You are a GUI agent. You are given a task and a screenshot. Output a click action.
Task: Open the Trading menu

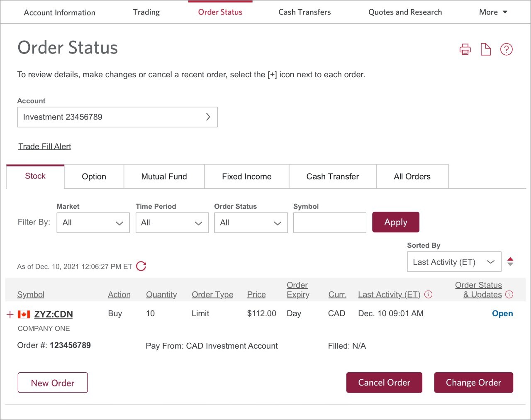[146, 12]
